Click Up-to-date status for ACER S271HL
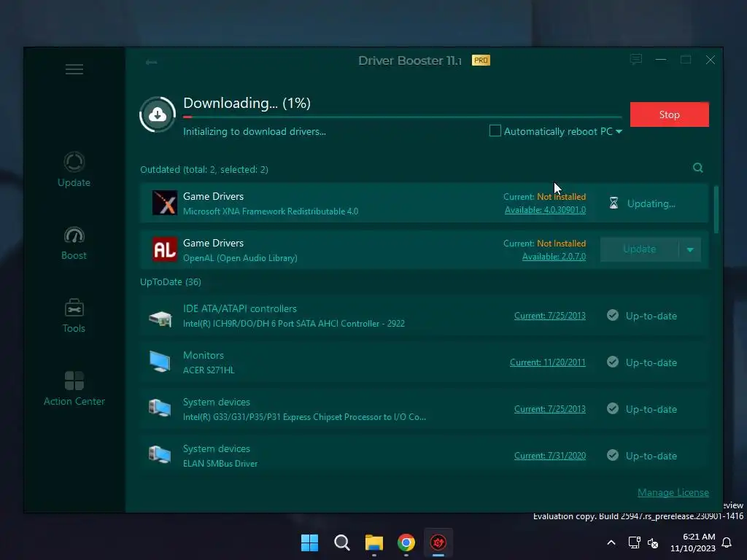 click(651, 363)
